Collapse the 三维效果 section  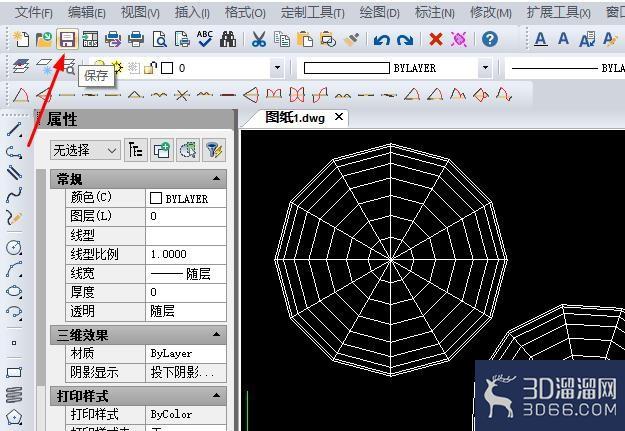pos(216,334)
